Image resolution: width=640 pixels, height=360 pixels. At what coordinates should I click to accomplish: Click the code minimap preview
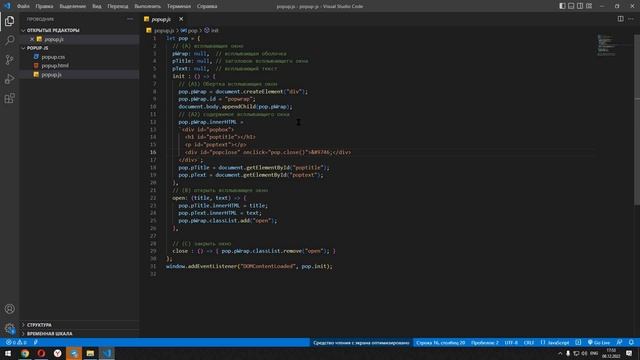coord(606,45)
